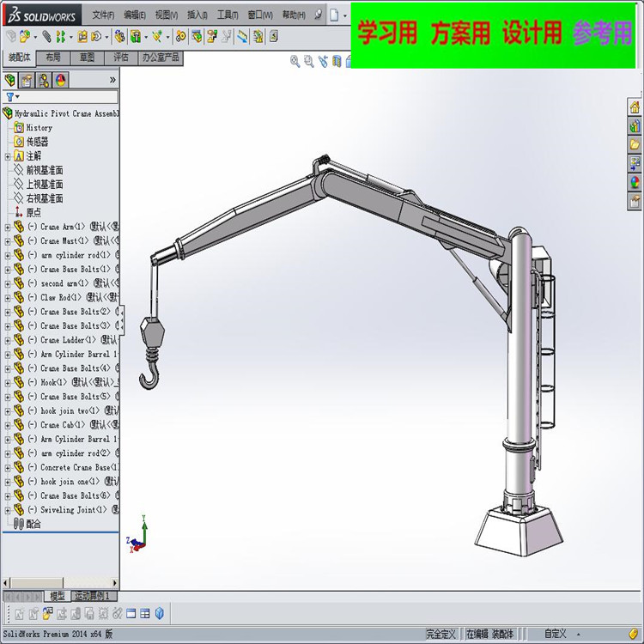Screen dimensions: 644x644
Task: Switch to the FeatureManager design tree tab
Action: point(9,80)
